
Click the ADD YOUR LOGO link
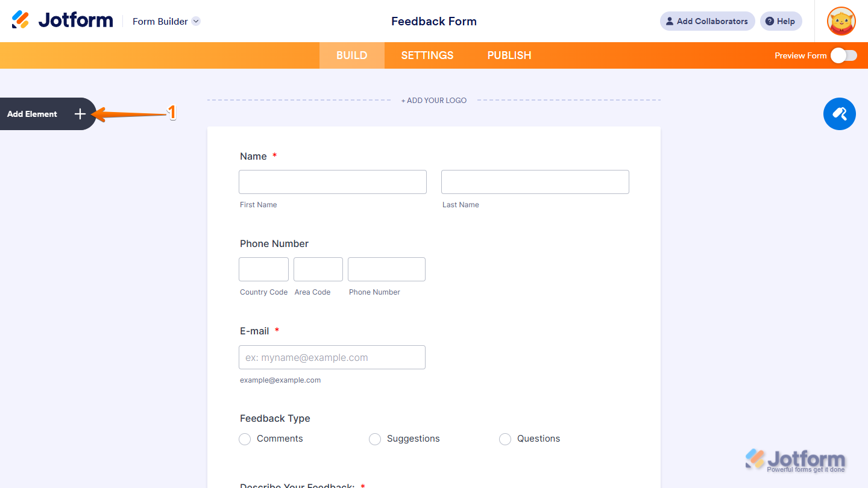tap(434, 100)
